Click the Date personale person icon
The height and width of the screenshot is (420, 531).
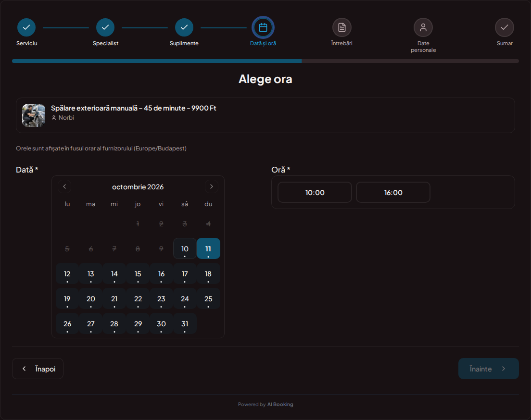point(423,27)
